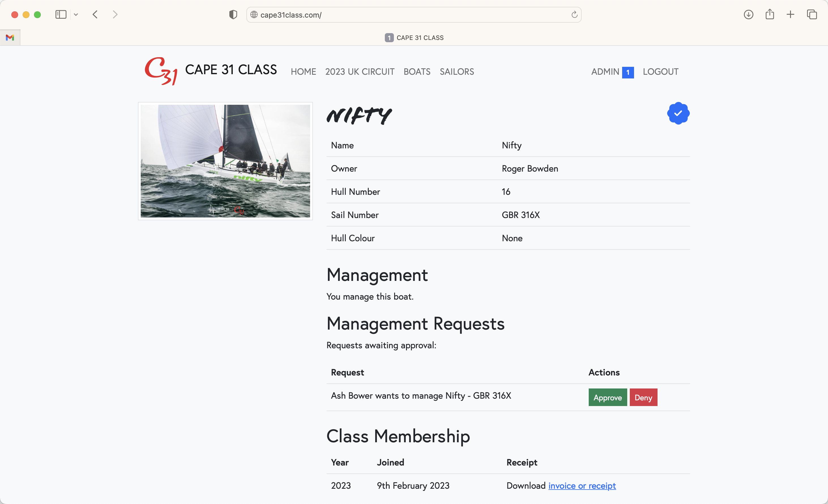
Task: Click the admin notification badge showing 1
Action: coord(628,72)
